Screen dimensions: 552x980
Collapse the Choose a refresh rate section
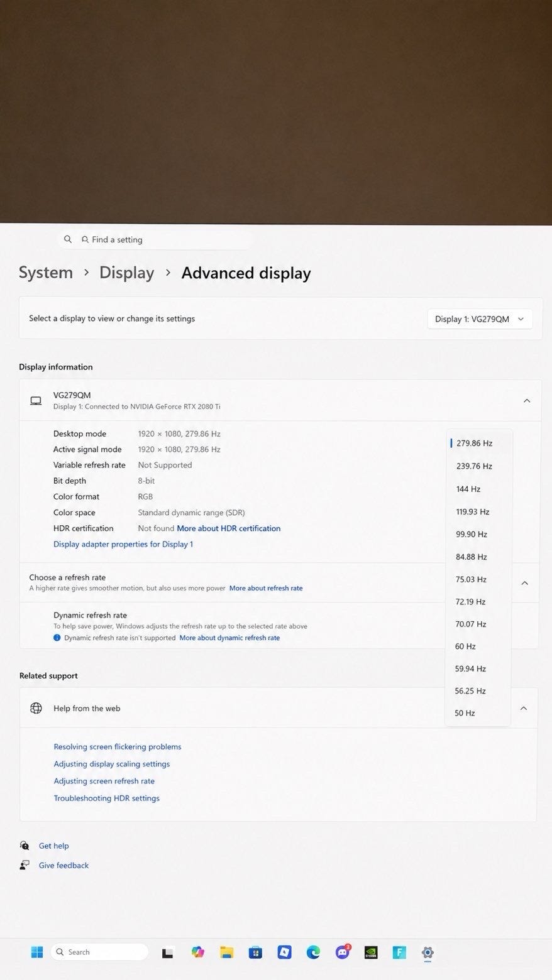[x=525, y=582]
